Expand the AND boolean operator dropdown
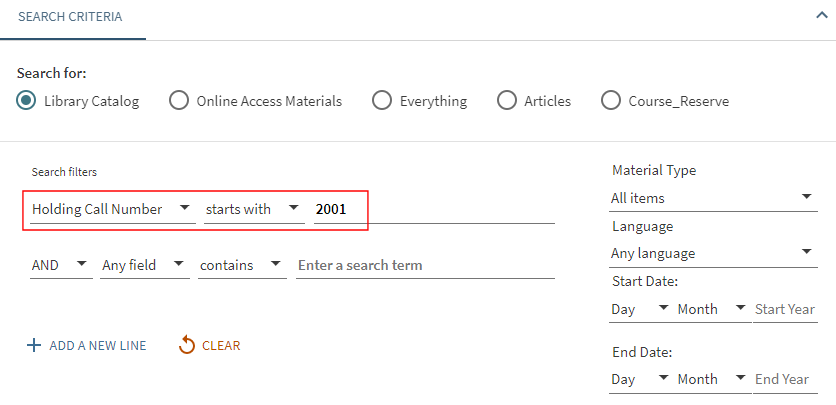The image size is (836, 405). point(59,265)
